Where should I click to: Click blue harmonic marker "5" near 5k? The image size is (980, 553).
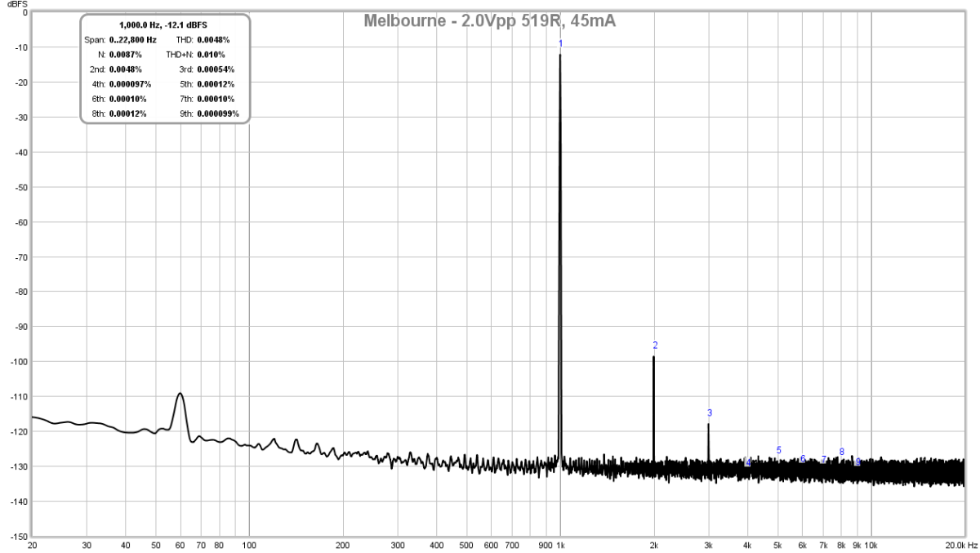(779, 450)
